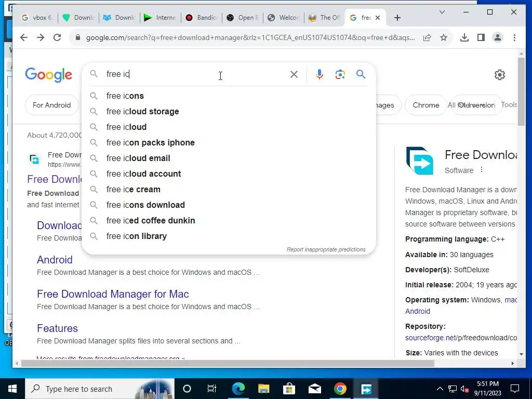532x399 pixels.
Task: Choose suggestion 'free icon packs iphone'
Action: pyautogui.click(x=229, y=143)
